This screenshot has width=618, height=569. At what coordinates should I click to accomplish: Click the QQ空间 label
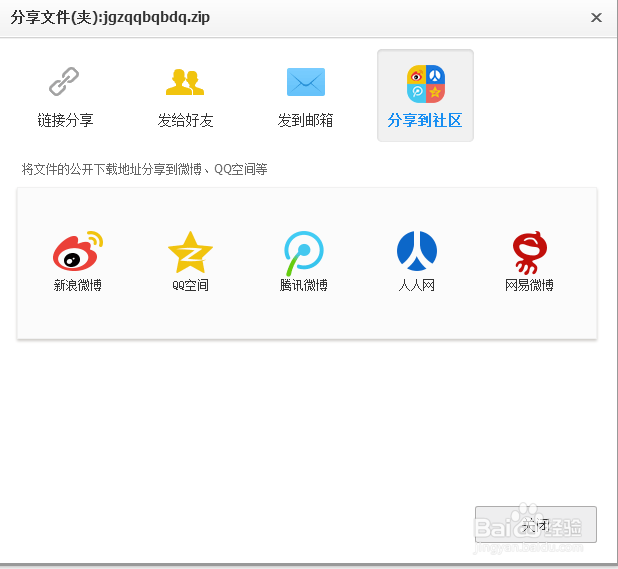point(190,285)
